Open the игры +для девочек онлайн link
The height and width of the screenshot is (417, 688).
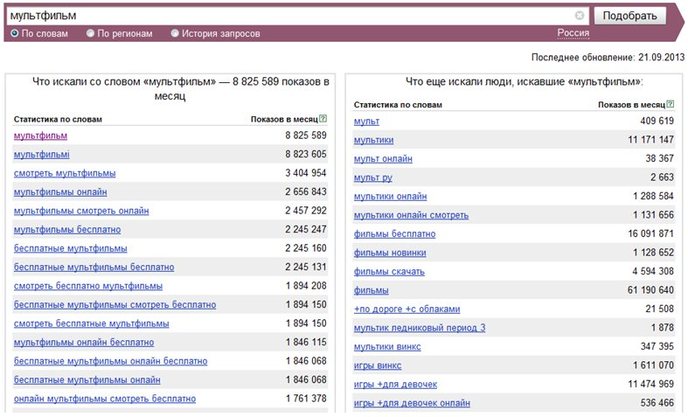(x=412, y=403)
